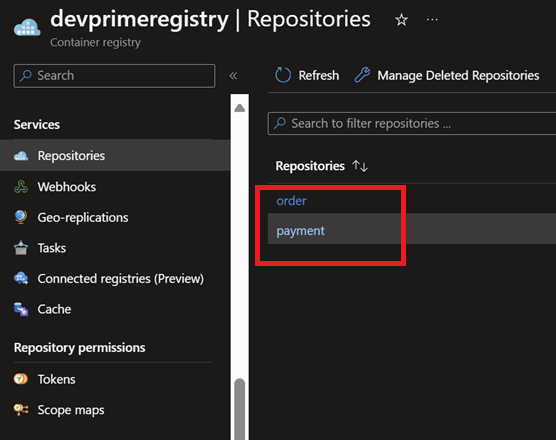Screen dimensions: 556x440
Task: Open the more options ellipsis menu
Action: pyautogui.click(x=432, y=20)
